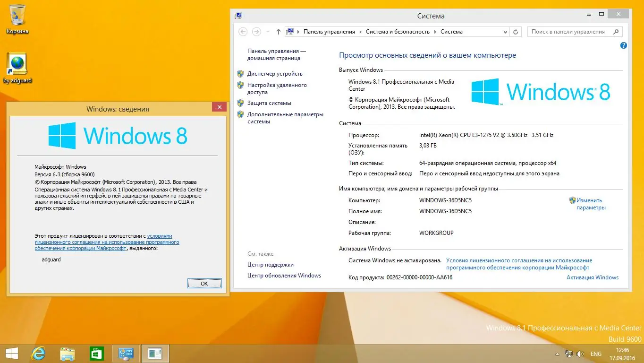Open the blue Help question mark
The height and width of the screenshot is (363, 644).
tap(623, 45)
